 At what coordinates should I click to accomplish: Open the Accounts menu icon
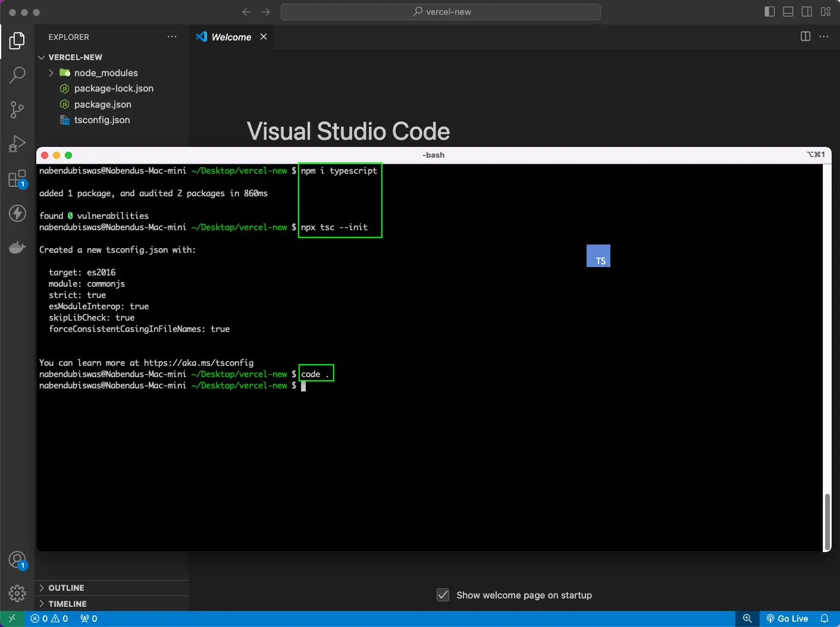[x=17, y=560]
